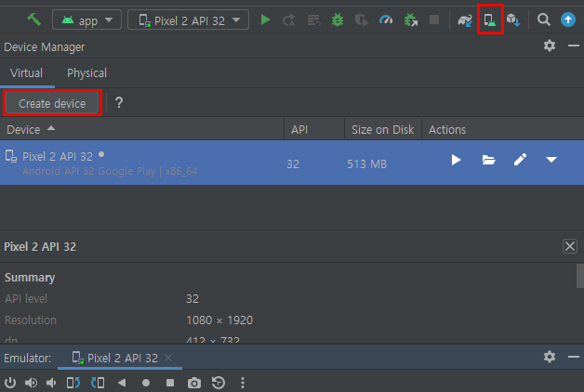Expand more actions arrow for Pixel 2 API 32
The width and height of the screenshot is (584, 392).
coord(551,160)
